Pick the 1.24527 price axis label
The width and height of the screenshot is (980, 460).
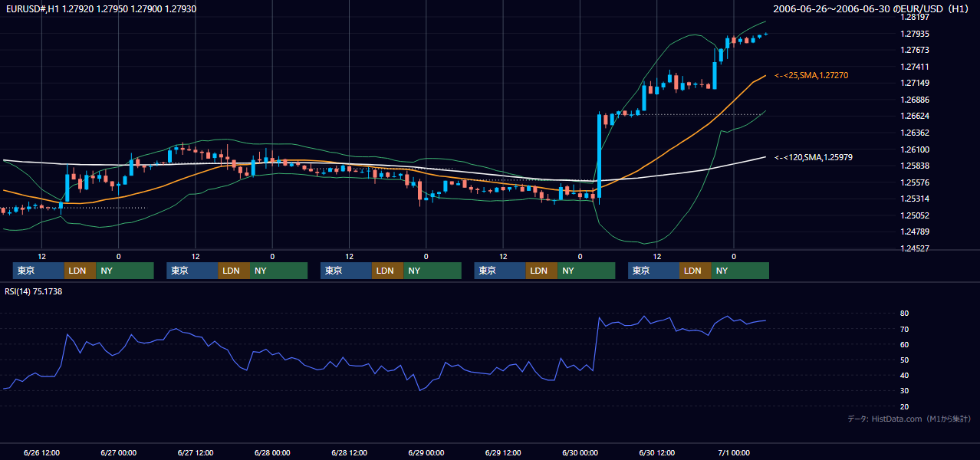[x=916, y=248]
